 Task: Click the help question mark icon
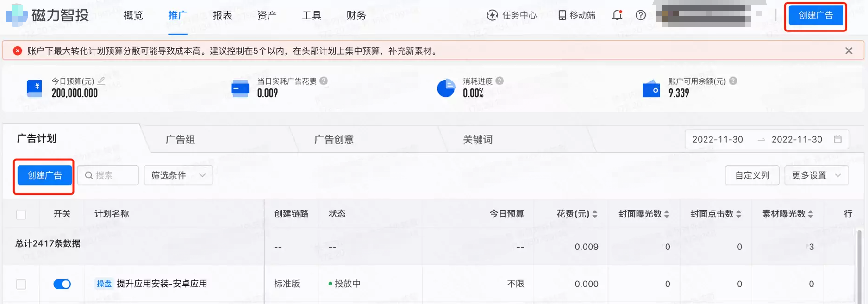tap(641, 15)
